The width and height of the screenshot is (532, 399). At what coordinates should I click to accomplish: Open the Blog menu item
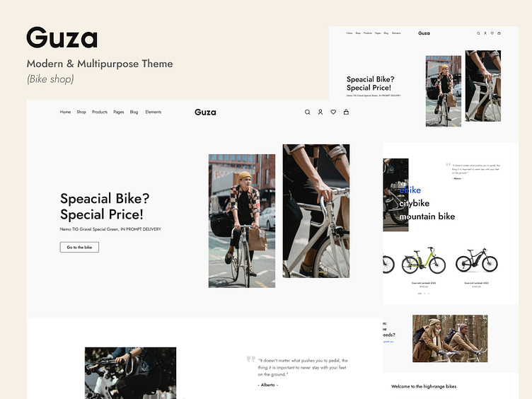134,112
